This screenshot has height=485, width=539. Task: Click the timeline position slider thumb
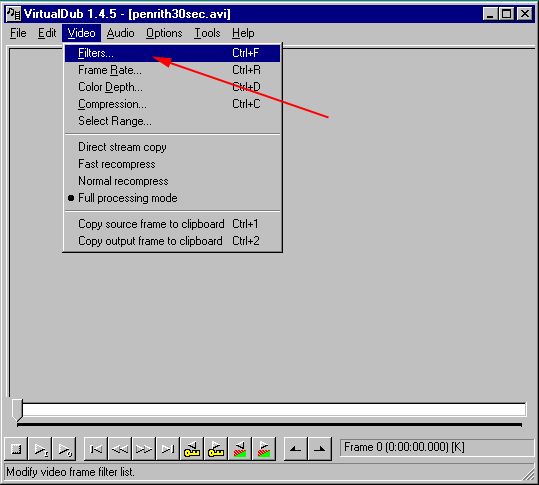coord(17,410)
